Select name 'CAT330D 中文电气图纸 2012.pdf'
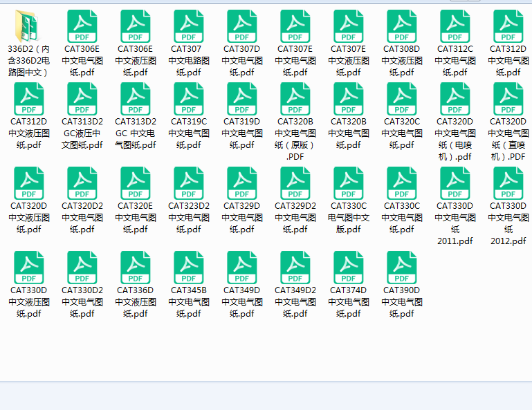532x410 pixels. 508,223
